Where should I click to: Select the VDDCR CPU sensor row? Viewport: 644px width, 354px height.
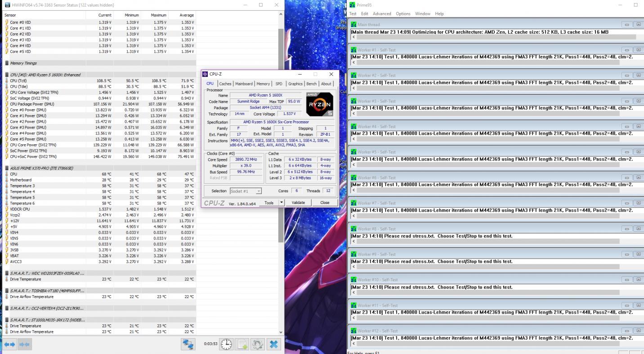[x=99, y=209]
